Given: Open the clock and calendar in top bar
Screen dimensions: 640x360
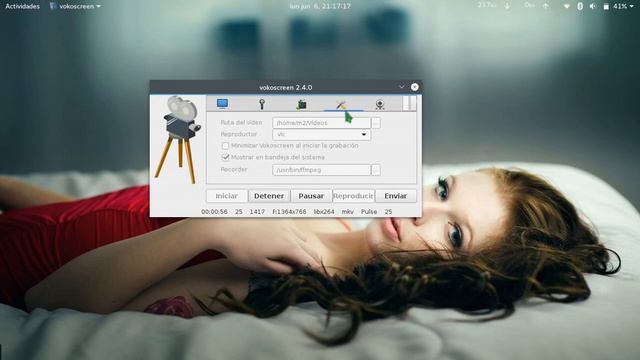Looking at the screenshot, I should (x=320, y=6).
